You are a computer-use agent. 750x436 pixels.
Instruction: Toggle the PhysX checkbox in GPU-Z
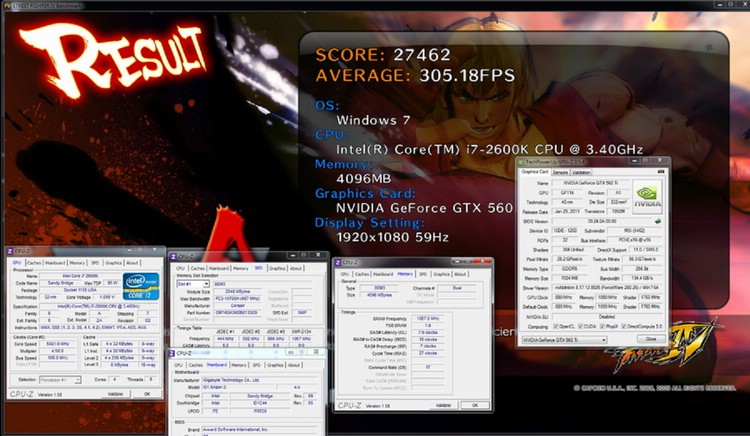[x=602, y=327]
